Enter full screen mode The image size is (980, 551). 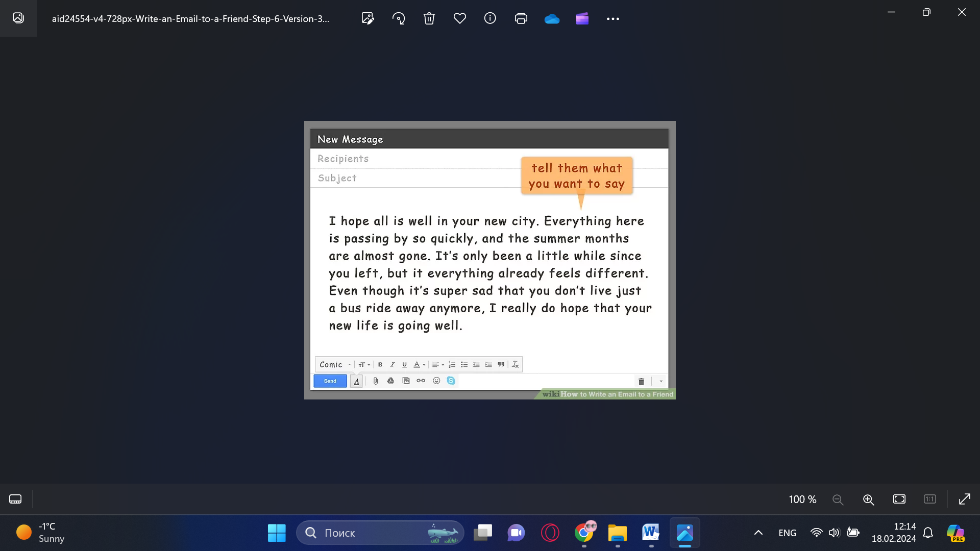click(x=964, y=499)
